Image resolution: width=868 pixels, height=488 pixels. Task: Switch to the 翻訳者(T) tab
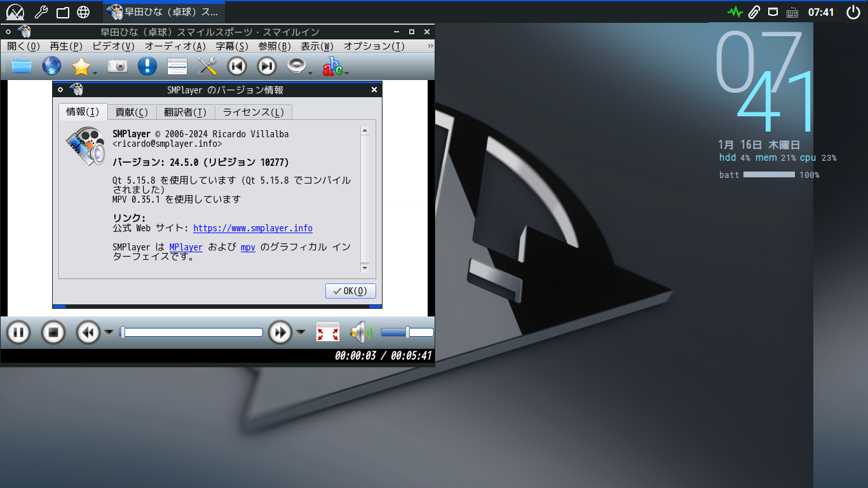click(185, 112)
